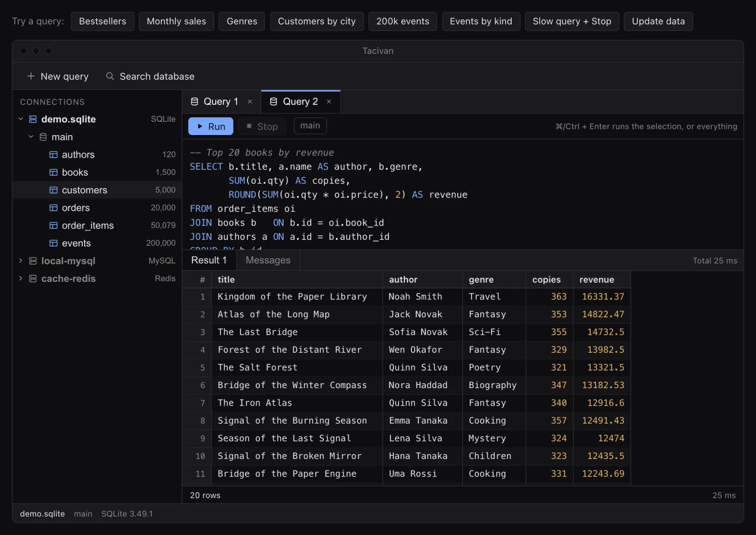Close the Query 2 tab
This screenshot has width=756, height=535.
329,102
